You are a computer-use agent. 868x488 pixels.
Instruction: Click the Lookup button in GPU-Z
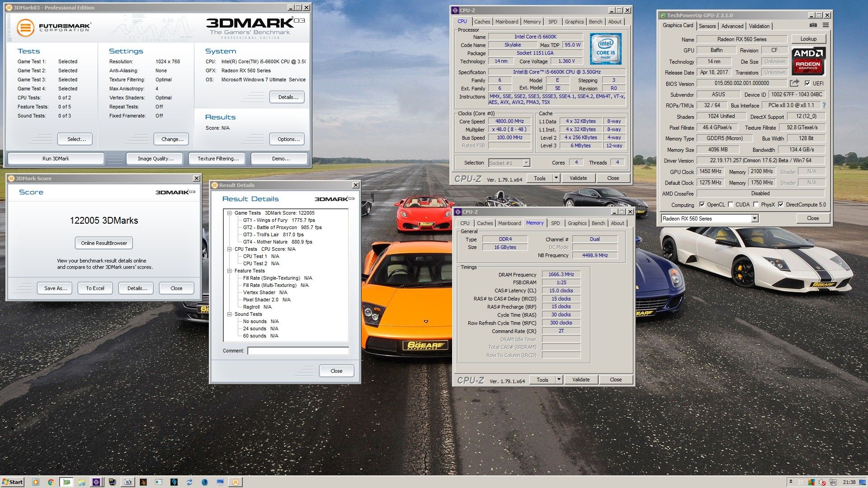(808, 39)
